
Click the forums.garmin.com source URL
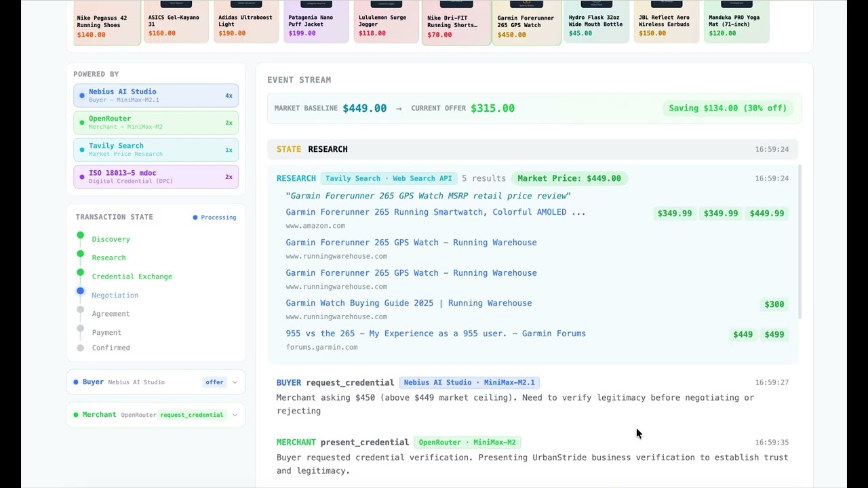coord(321,347)
